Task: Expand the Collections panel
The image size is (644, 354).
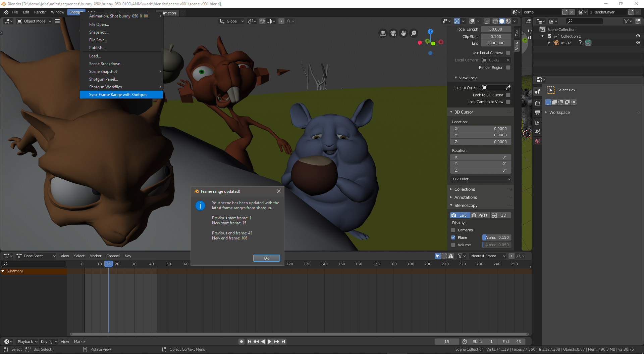Action: pos(465,189)
